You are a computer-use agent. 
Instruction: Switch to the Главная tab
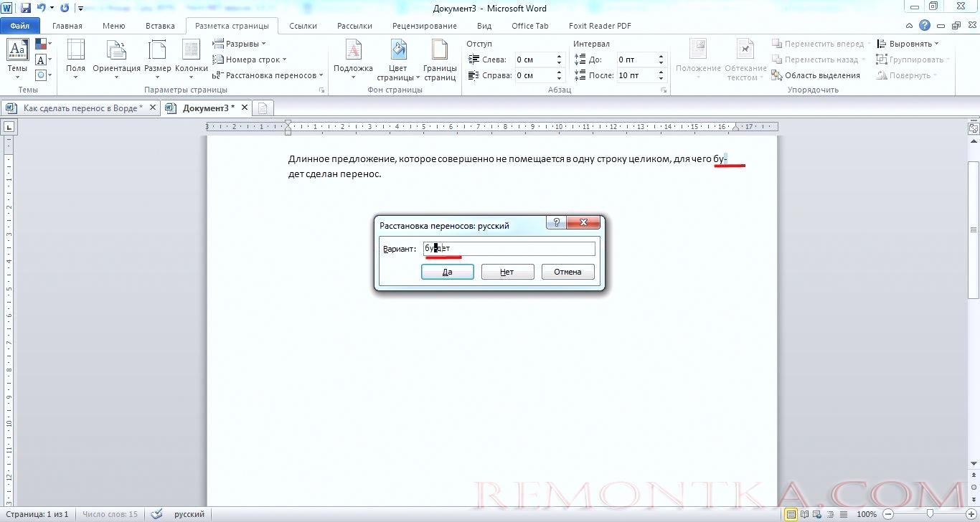coord(67,26)
